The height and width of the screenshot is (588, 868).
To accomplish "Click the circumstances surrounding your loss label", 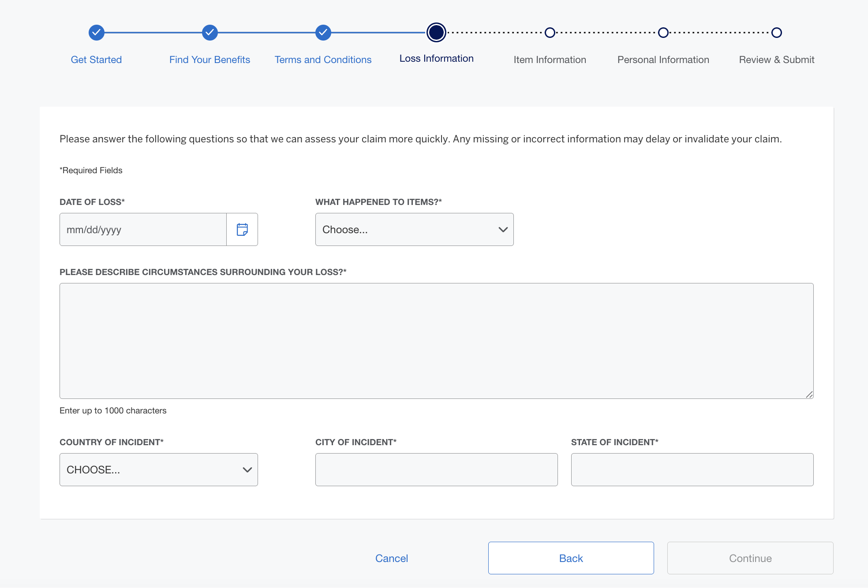I will [203, 272].
